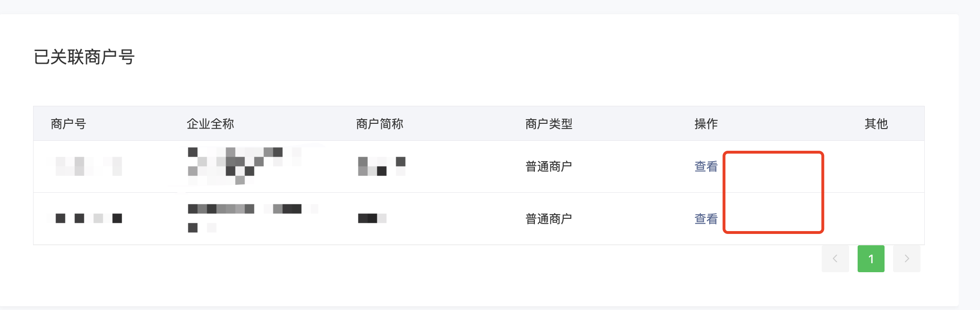Open 查看 link in the second merchant row
Image resolution: width=980 pixels, height=310 pixels.
click(x=706, y=219)
